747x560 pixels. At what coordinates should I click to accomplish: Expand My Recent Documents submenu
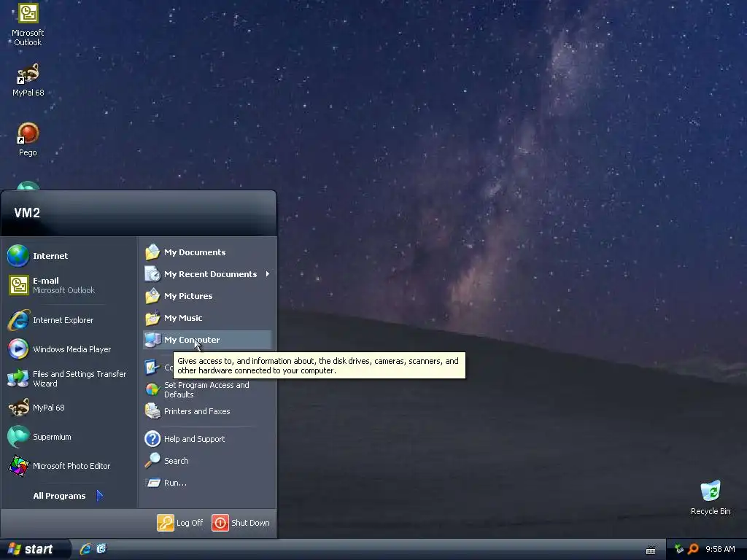[x=207, y=274]
